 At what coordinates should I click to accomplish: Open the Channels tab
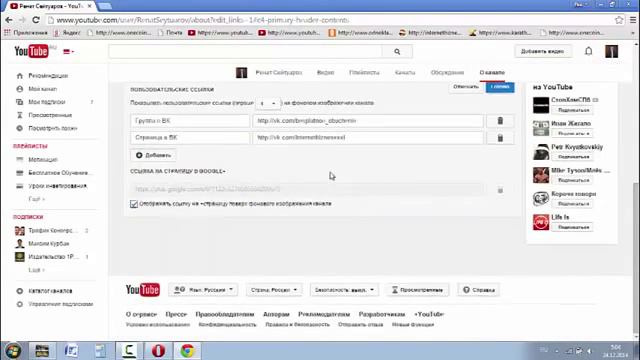(405, 73)
